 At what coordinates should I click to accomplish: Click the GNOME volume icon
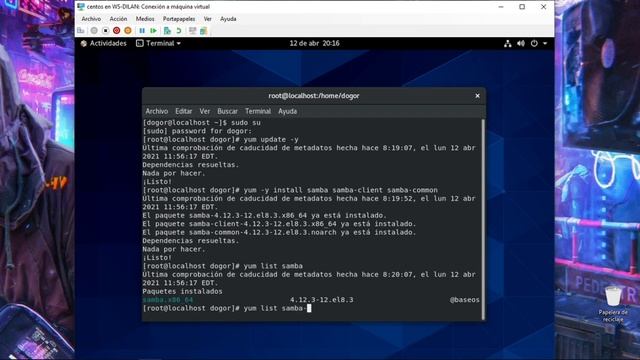coord(521,43)
